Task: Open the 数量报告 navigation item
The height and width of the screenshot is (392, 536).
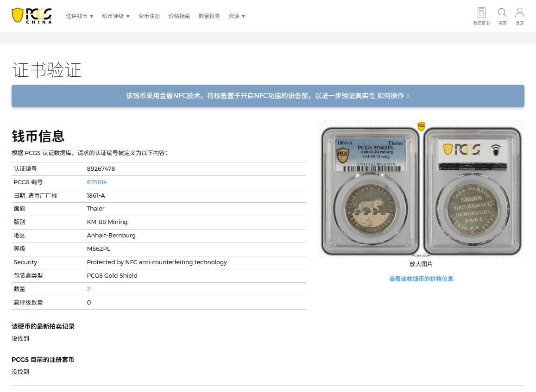Action: pyautogui.click(x=209, y=16)
